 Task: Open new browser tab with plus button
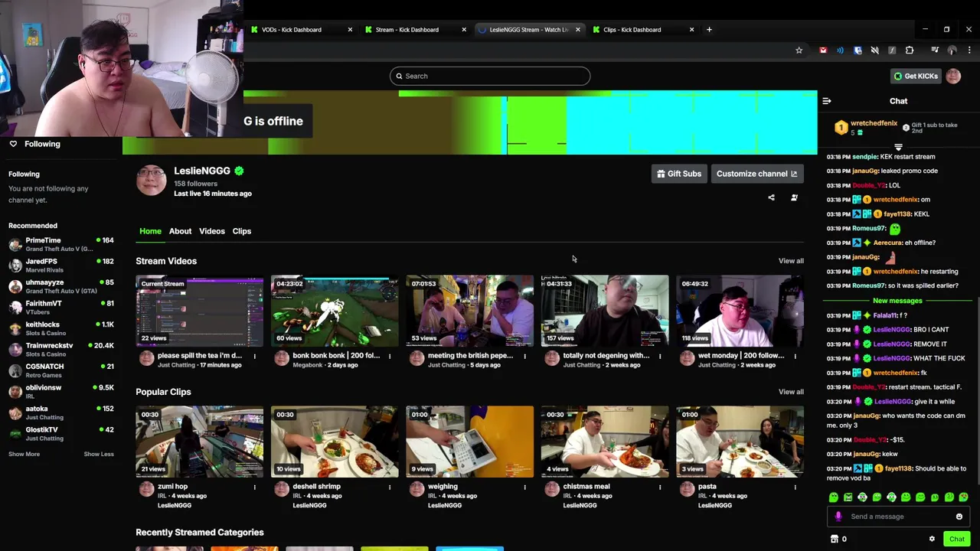point(709,29)
